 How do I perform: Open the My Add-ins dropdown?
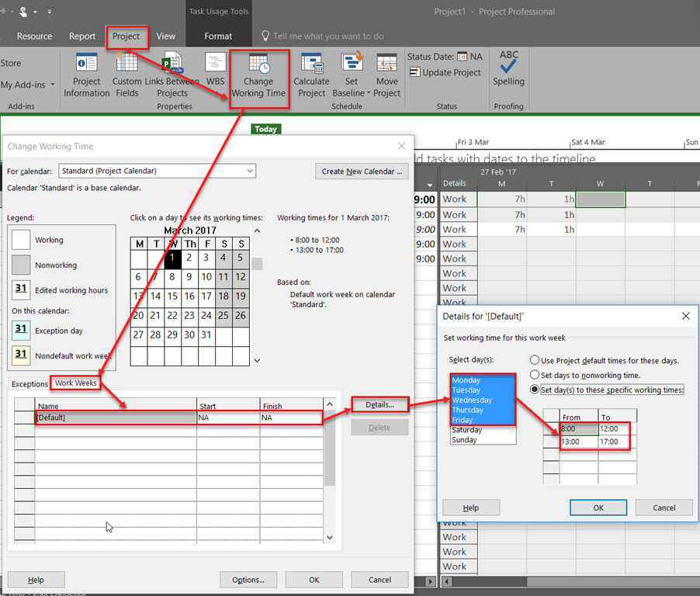(x=52, y=83)
